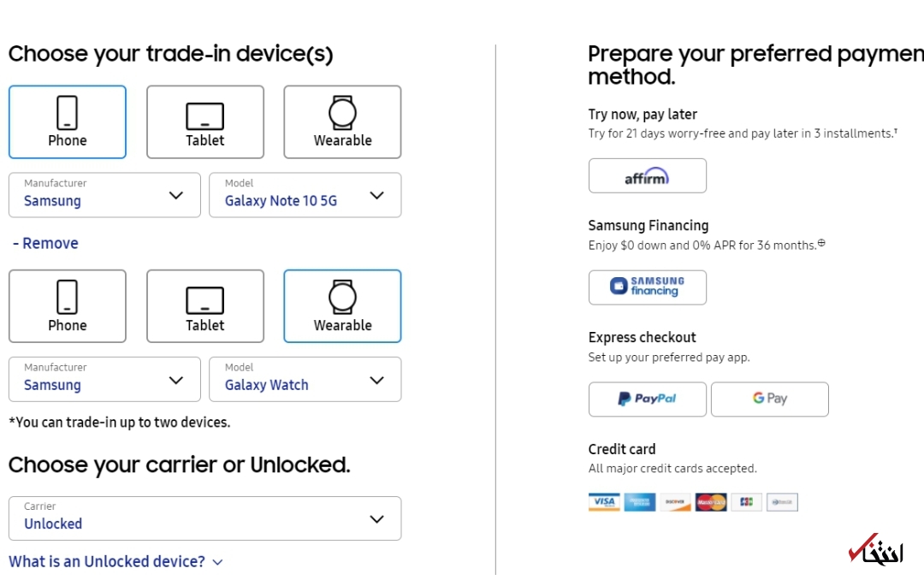Viewport: 924px width, 580px height.
Task: Click the Mastercard icon
Action: (710, 502)
